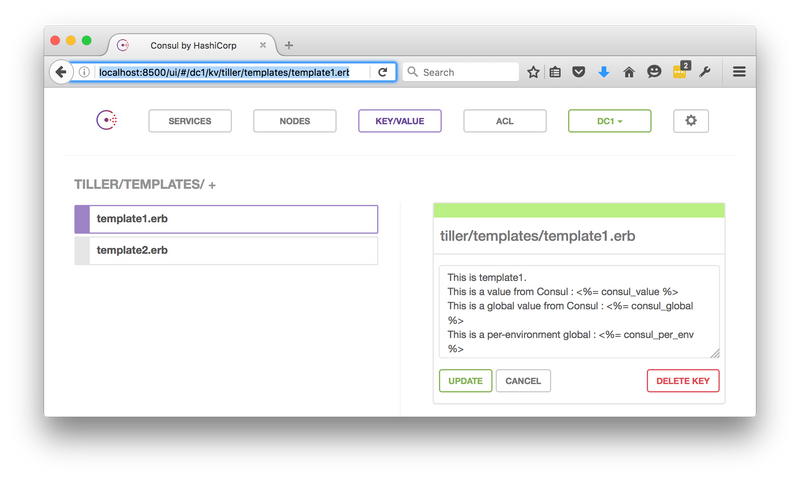Click the browser back arrow
Screen dimensions: 800x480
point(60,72)
